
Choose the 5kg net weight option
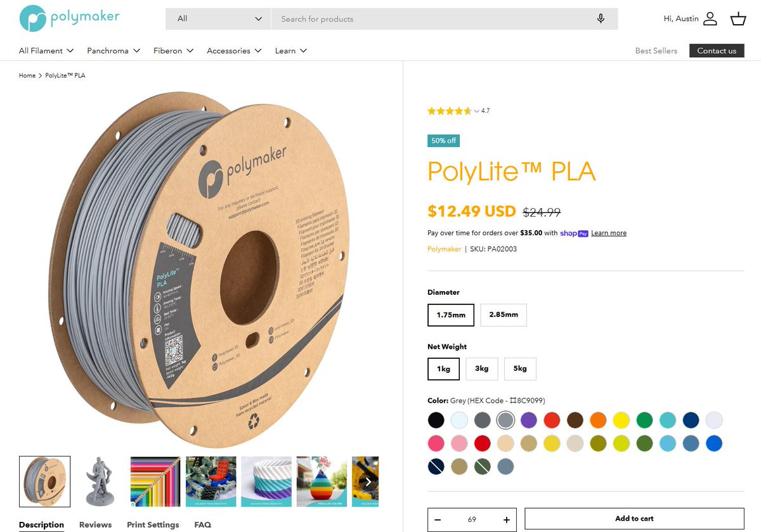pos(520,368)
